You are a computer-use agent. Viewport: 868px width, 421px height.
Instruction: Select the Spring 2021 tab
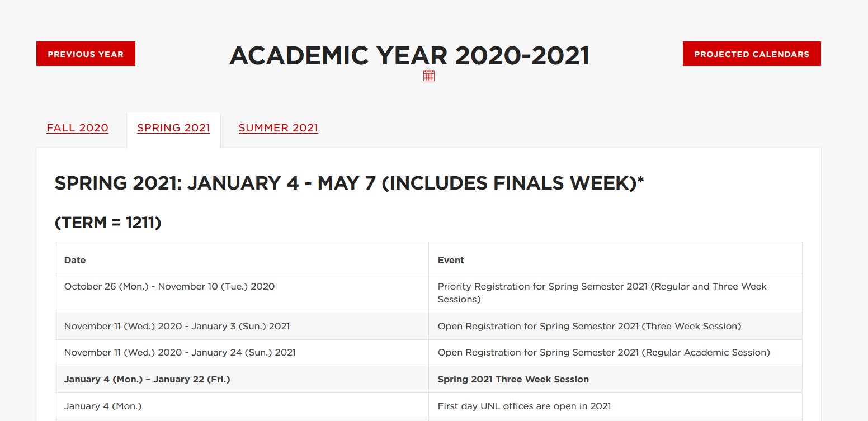click(173, 128)
